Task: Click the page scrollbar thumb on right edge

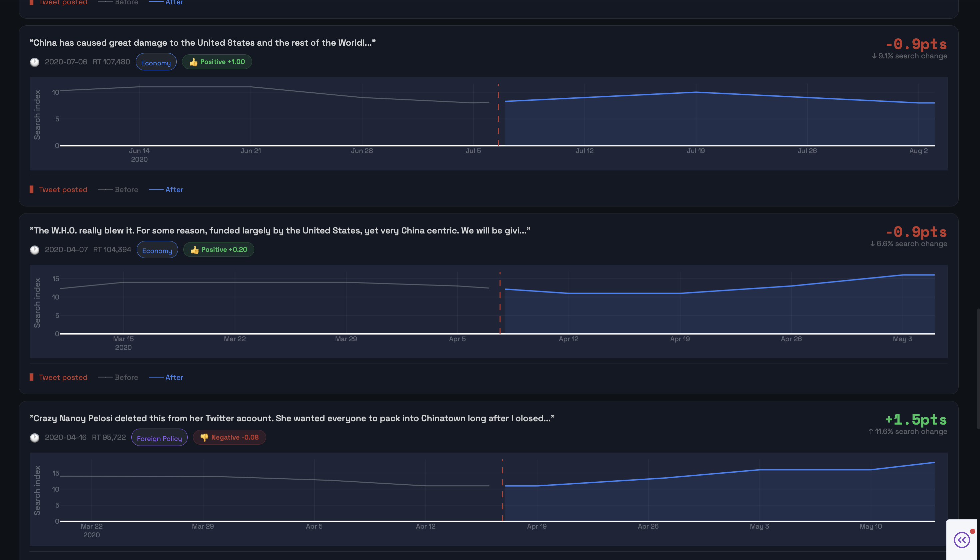Action: coord(978,368)
